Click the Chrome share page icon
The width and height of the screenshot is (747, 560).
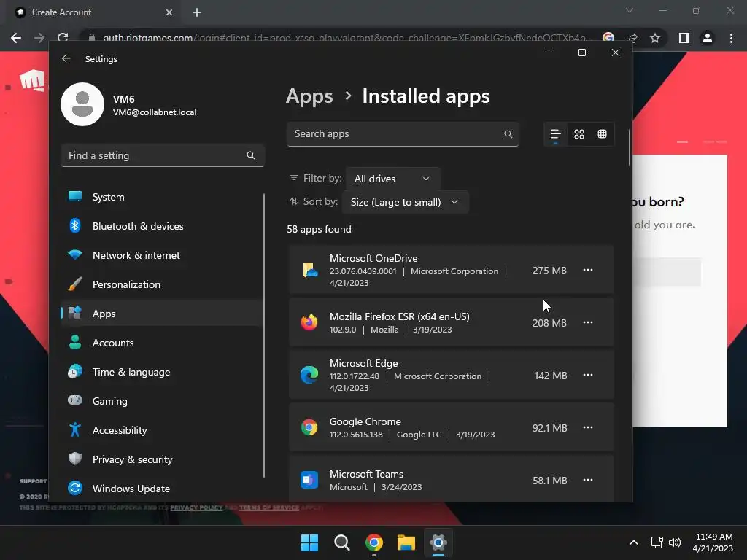632,38
